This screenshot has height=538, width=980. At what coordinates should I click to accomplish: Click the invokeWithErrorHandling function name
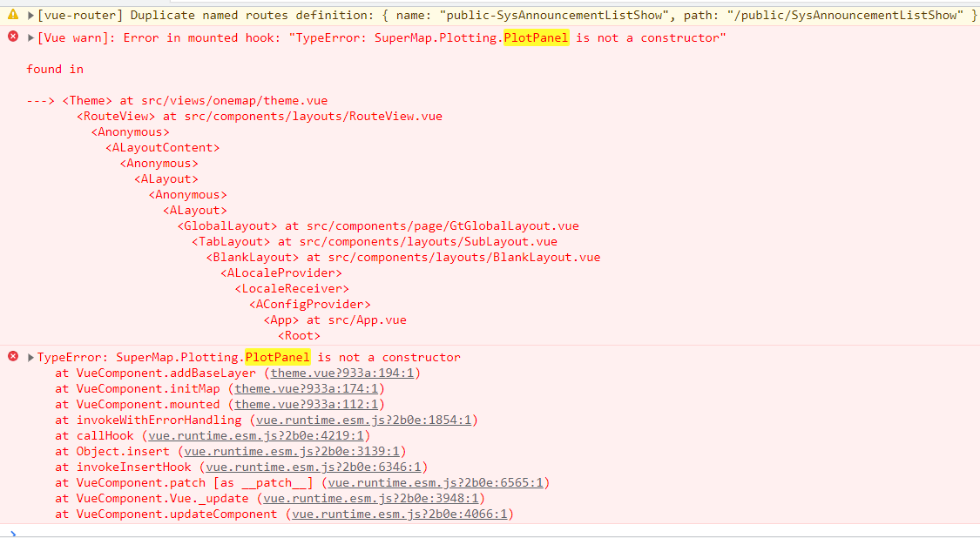click(159, 420)
